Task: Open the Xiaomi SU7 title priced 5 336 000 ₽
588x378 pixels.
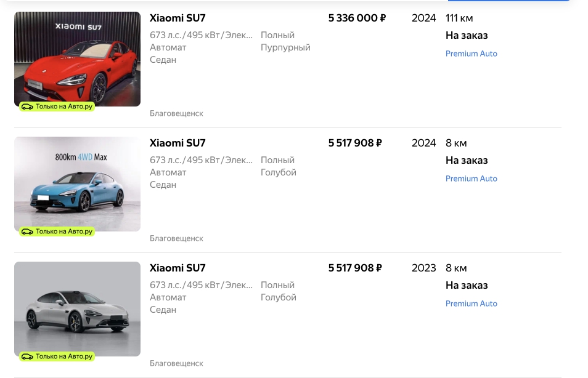Action: point(178,18)
